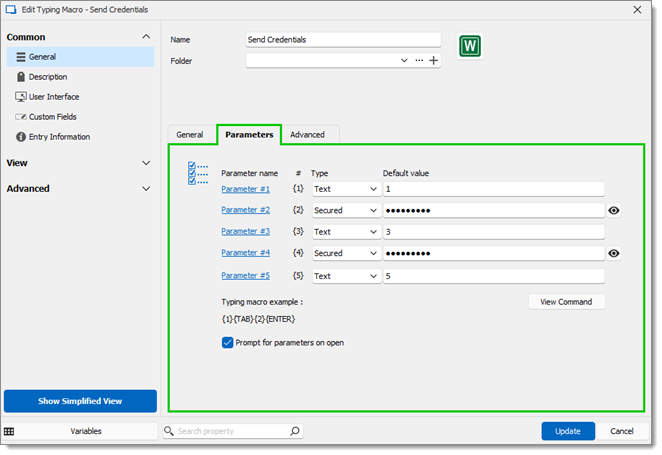662x455 pixels.
Task: Click the View Command button
Action: 566,302
